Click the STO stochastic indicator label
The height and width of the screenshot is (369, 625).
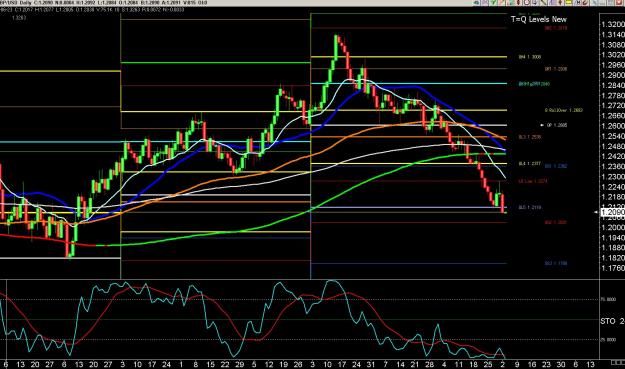(613, 321)
